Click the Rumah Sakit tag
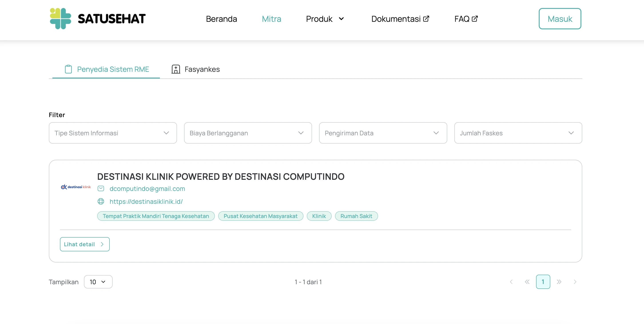 (x=356, y=216)
